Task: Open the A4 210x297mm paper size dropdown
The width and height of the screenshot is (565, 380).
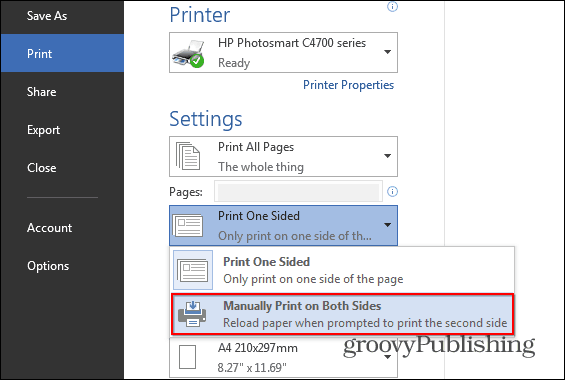Action: [284, 358]
